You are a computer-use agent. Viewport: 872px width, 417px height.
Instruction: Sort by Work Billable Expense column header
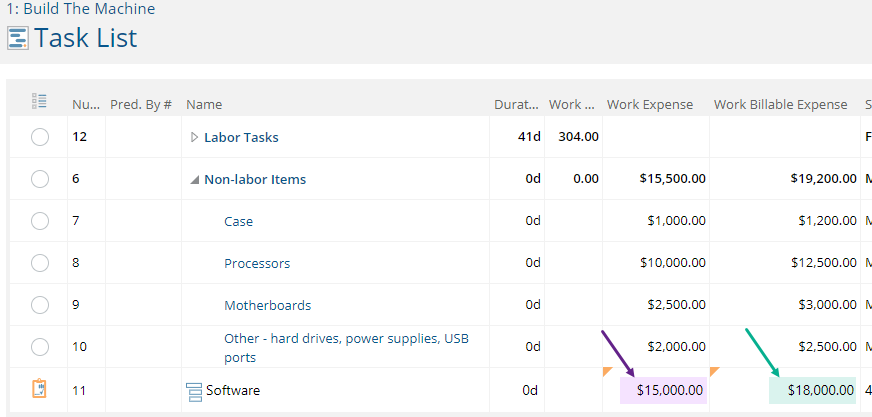click(x=781, y=105)
